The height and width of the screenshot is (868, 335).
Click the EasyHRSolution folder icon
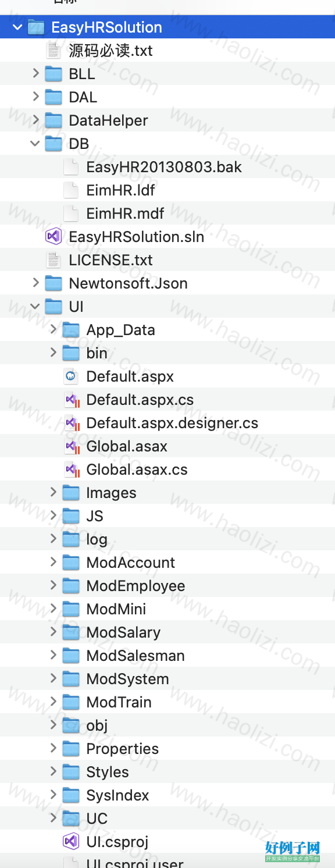pos(36,27)
